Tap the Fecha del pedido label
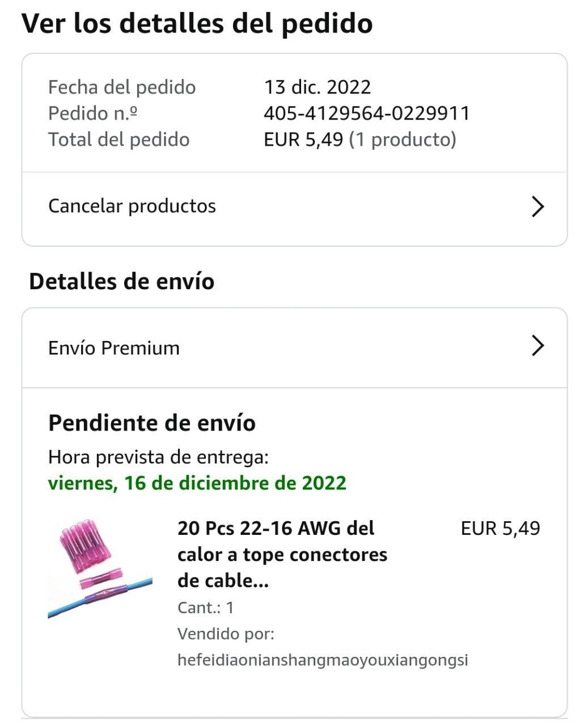588x726 pixels. pos(122,87)
